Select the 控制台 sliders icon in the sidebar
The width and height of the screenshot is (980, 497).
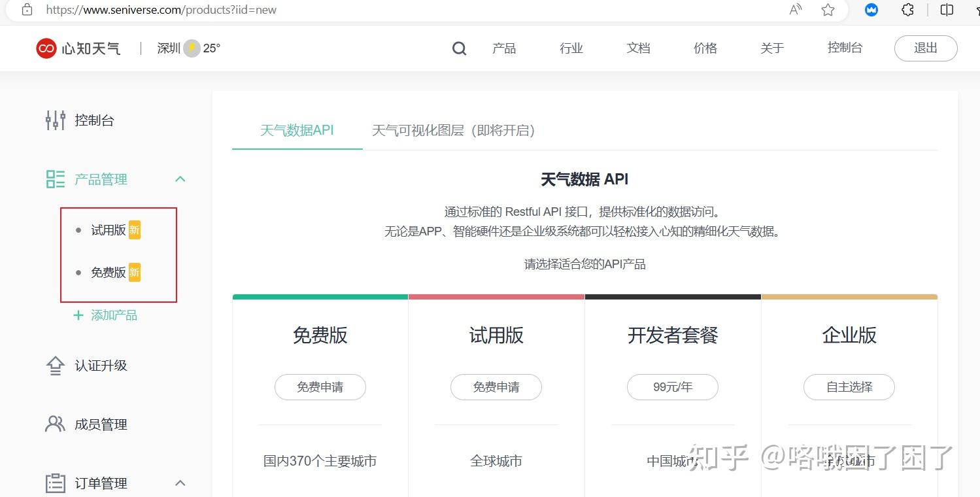tap(56, 120)
